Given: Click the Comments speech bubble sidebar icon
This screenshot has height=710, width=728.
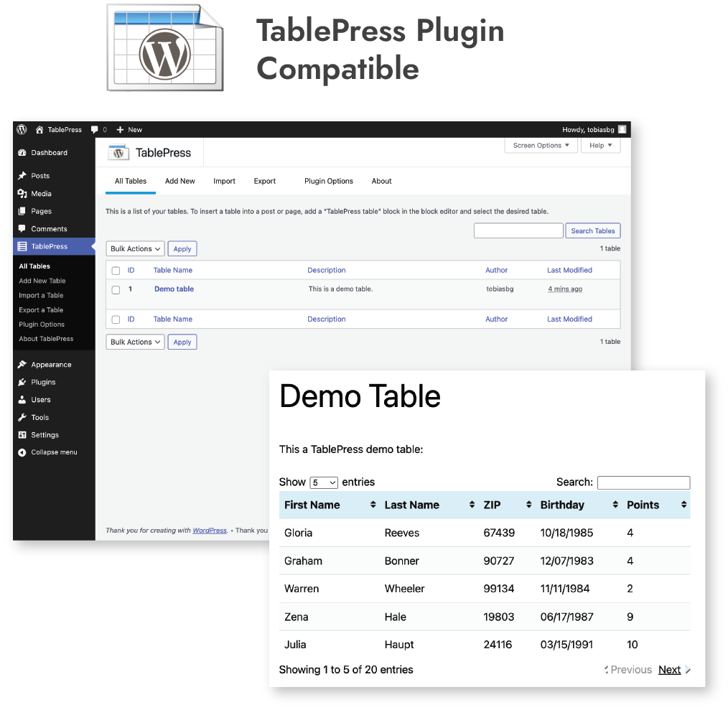Looking at the screenshot, I should tap(22, 228).
